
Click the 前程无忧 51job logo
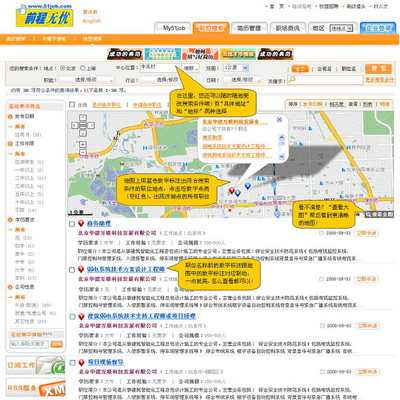(44, 15)
